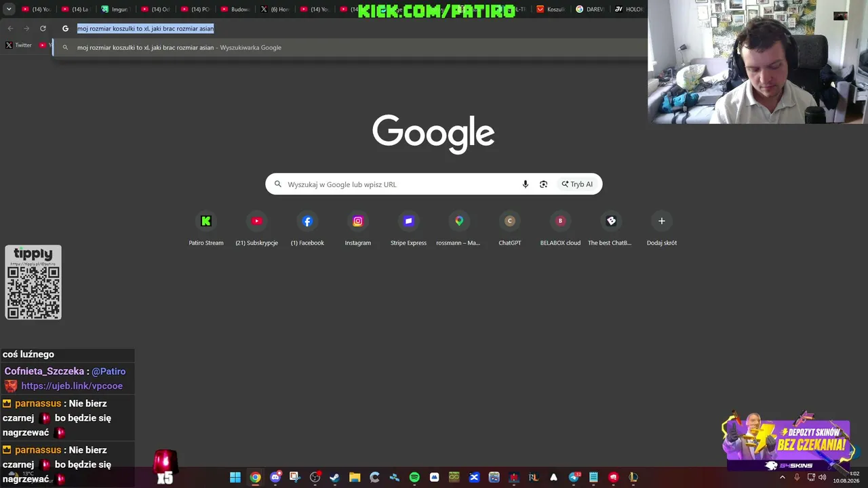Show hidden system tray icons
Viewport: 868px width, 488px height.
[783, 477]
